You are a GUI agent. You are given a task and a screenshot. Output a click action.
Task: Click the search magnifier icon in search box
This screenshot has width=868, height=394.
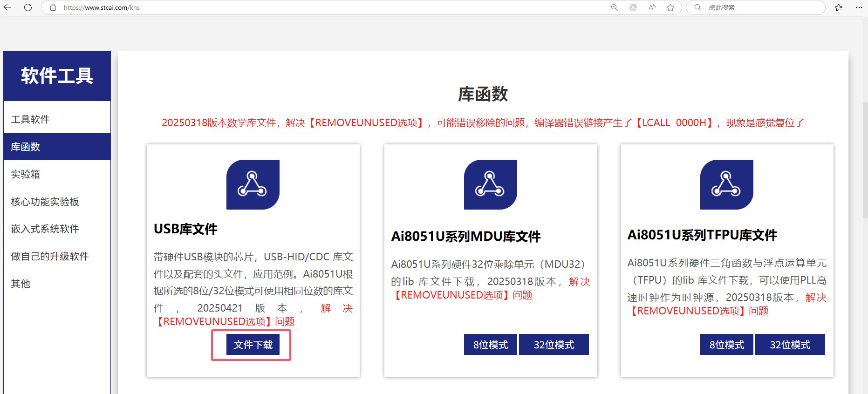point(697,7)
